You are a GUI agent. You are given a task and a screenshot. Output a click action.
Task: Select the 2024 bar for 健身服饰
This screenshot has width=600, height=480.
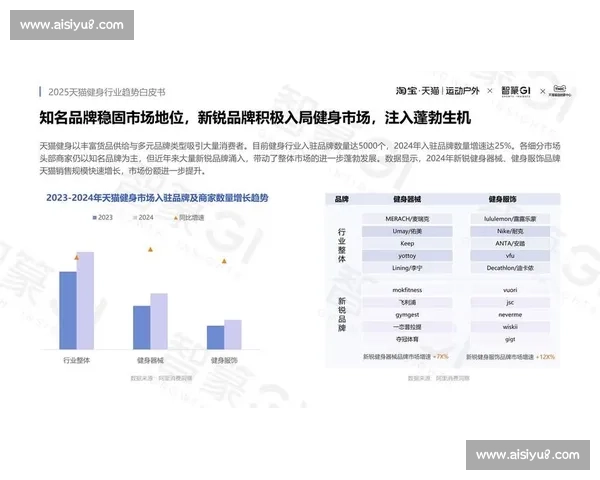coord(233,335)
